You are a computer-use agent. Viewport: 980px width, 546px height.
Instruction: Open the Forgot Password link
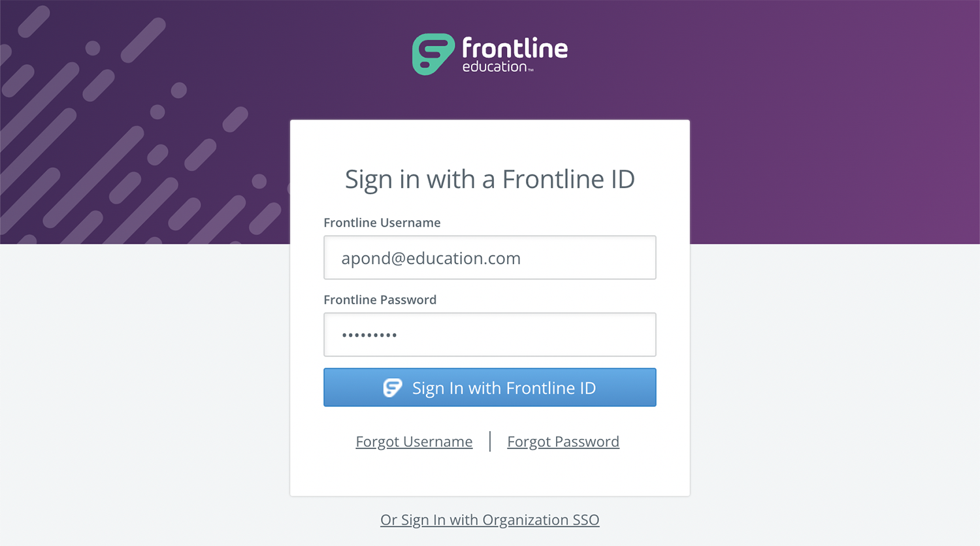click(563, 442)
